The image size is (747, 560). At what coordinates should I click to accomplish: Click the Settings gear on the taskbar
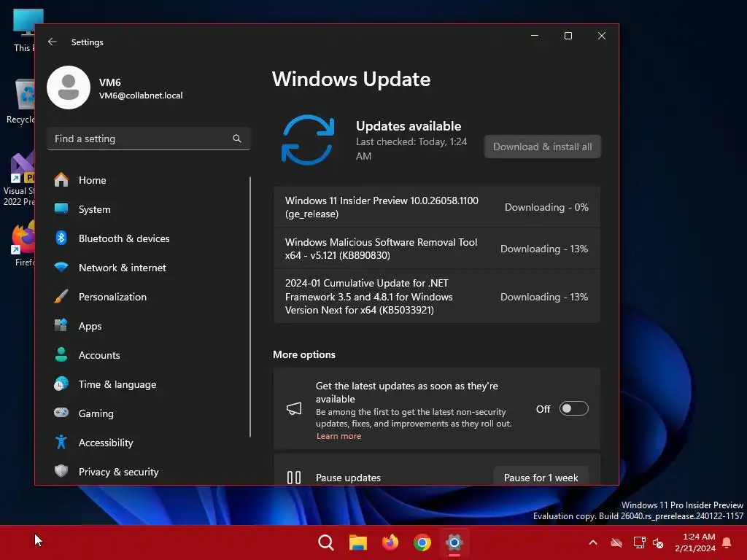click(x=454, y=542)
